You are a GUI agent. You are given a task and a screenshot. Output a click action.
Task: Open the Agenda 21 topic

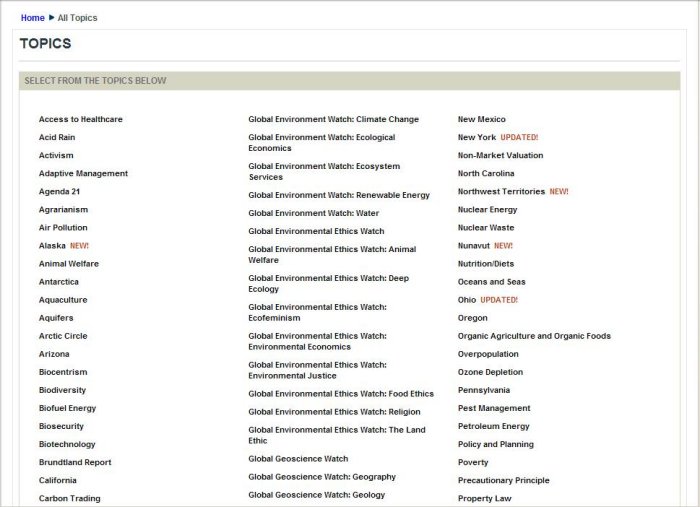[x=59, y=191]
